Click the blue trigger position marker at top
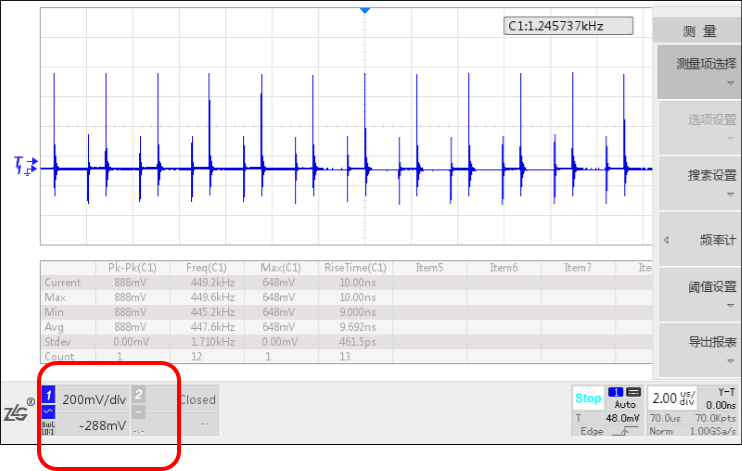 point(365,9)
